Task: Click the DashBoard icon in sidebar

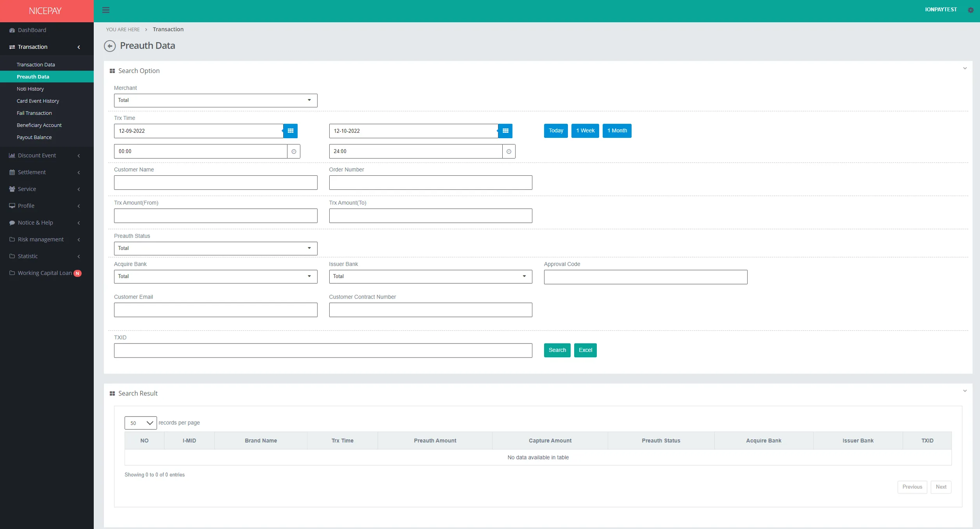Action: pyautogui.click(x=12, y=30)
